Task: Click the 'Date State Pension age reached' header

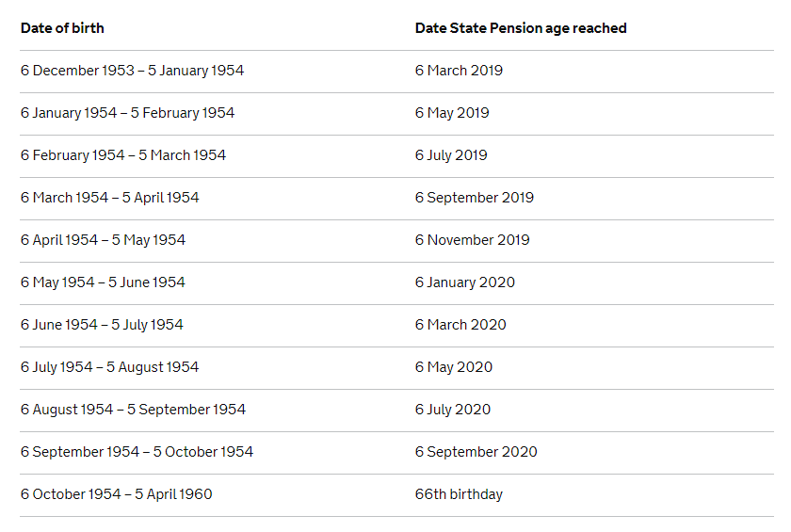Action: tap(521, 28)
